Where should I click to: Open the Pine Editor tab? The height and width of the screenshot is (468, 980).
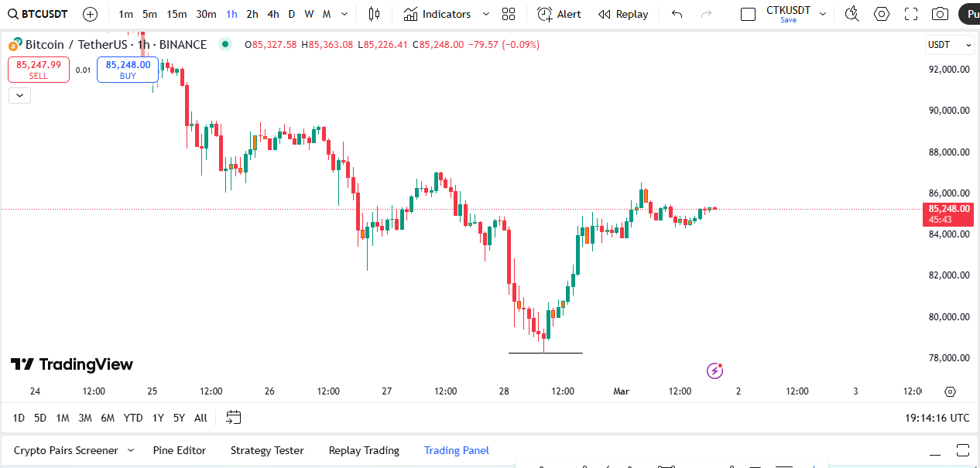[x=180, y=450]
